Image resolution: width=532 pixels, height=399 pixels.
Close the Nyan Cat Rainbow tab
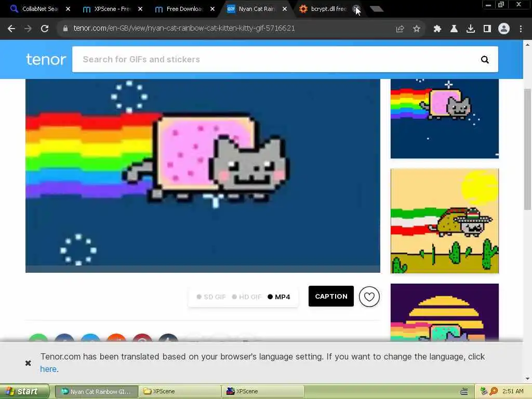(285, 9)
